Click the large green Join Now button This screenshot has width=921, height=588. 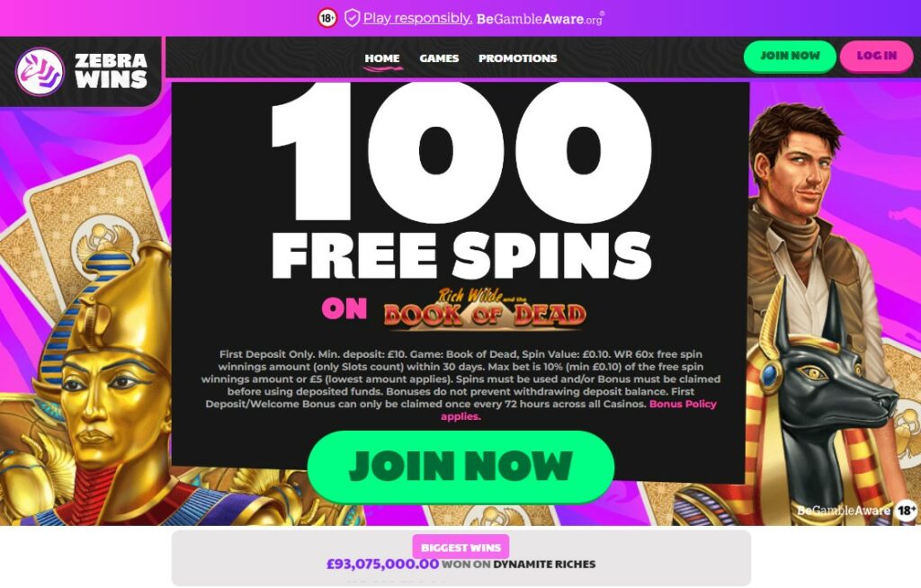[x=460, y=467]
